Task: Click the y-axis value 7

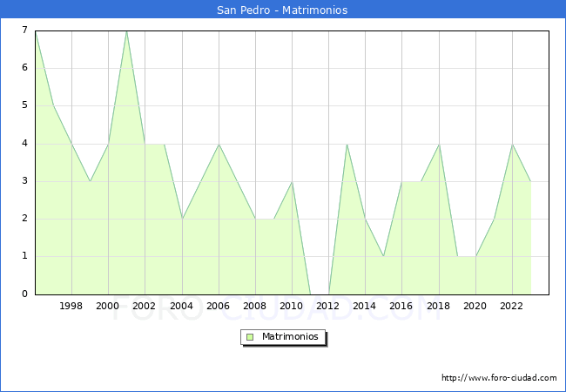Action: tap(24, 30)
